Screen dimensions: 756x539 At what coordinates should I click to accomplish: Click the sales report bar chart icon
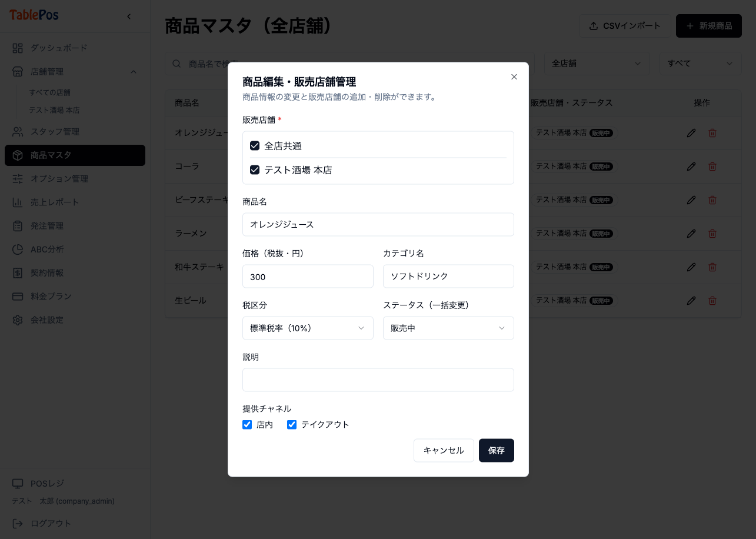[x=18, y=202]
